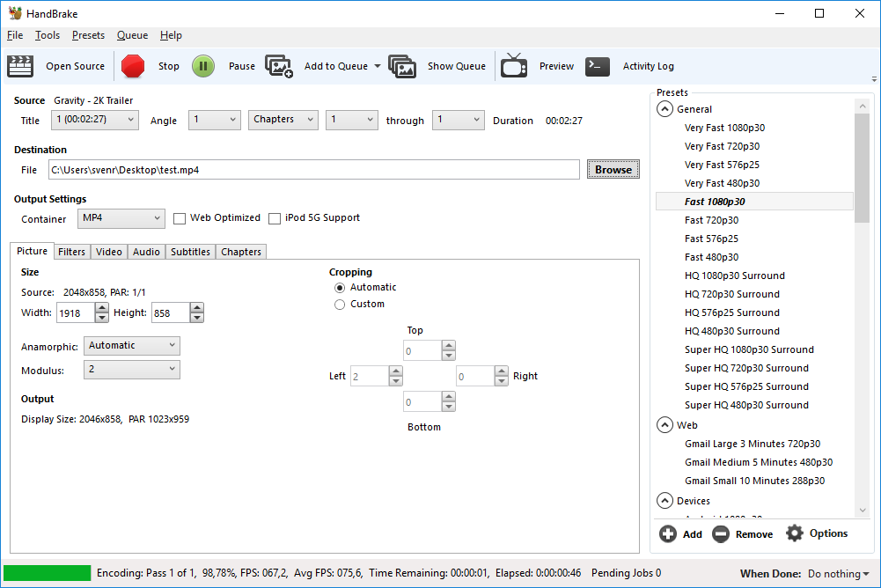
Task: Select Gmail Large 3 Minutes 720p30 preset
Action: [x=753, y=444]
